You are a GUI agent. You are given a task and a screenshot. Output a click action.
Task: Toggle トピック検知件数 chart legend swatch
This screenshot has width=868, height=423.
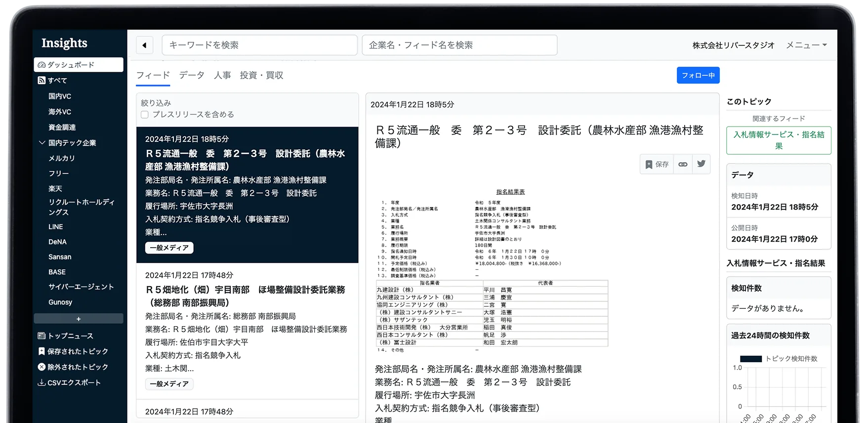(x=750, y=359)
